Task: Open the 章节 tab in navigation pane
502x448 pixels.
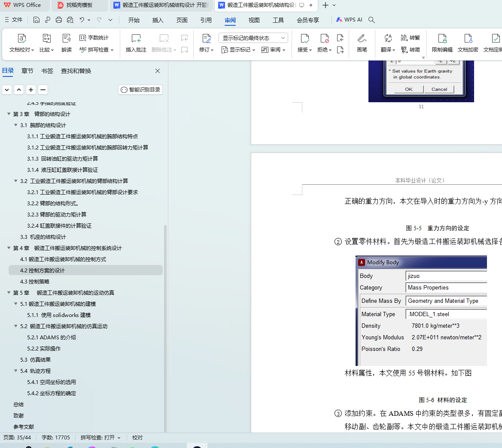Action: 27,71
